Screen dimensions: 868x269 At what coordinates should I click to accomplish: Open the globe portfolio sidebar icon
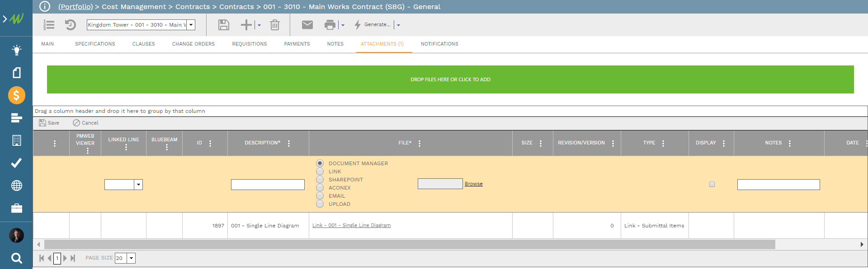pyautogui.click(x=16, y=186)
